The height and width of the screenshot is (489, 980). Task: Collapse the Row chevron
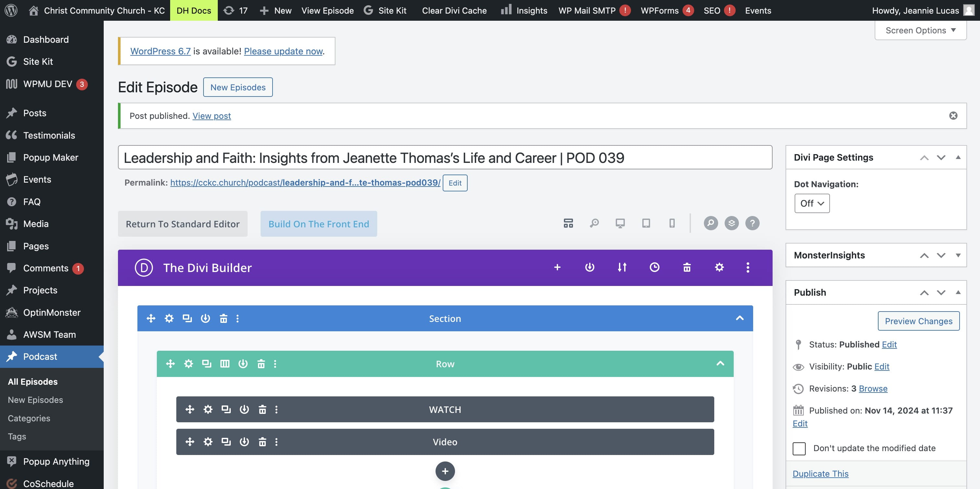coord(720,364)
